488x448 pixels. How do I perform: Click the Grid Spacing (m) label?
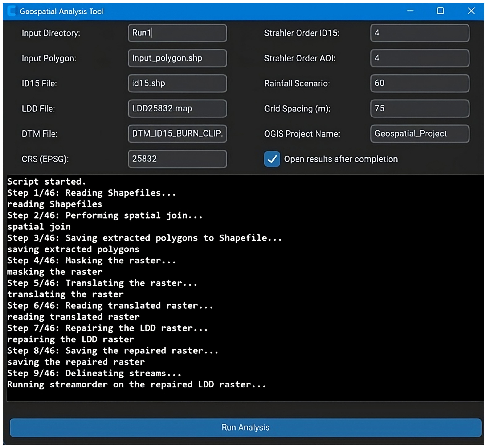[297, 109]
